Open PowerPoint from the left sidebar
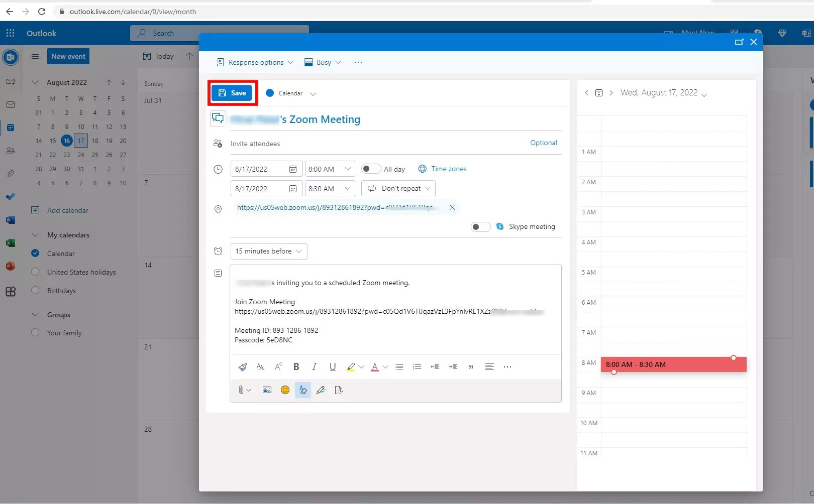This screenshot has width=814, height=504. point(11,267)
